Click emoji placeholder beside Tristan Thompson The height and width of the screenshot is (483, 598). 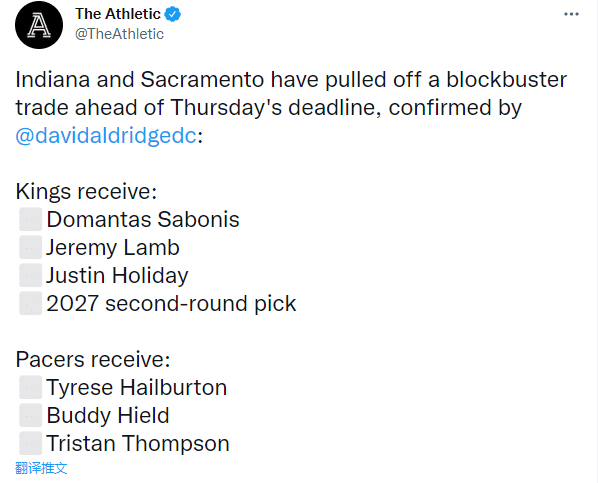(x=31, y=443)
